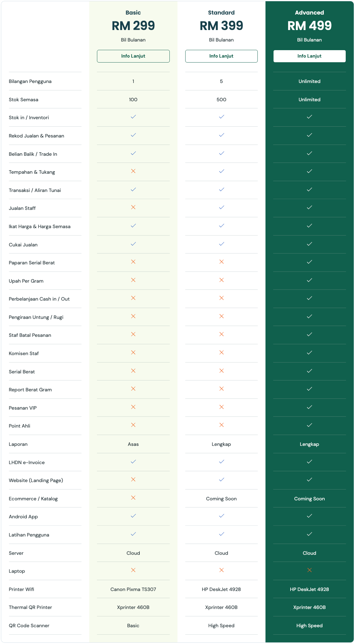Click Standard checkmark for Jualan Staff
This screenshot has width=355, height=644.
221,207
